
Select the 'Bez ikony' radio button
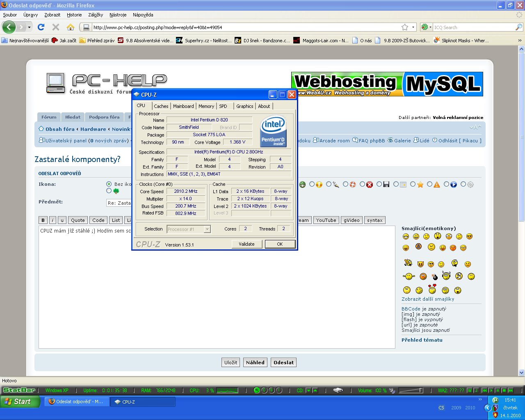[109, 184]
